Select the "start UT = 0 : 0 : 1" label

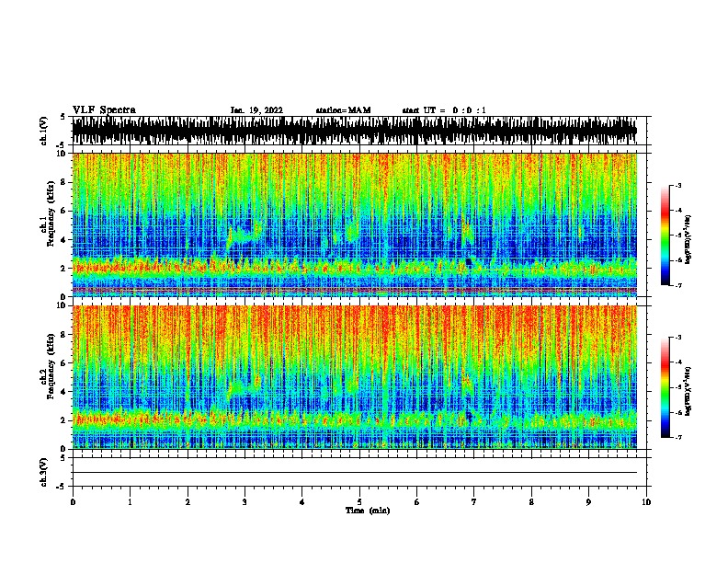[444, 110]
